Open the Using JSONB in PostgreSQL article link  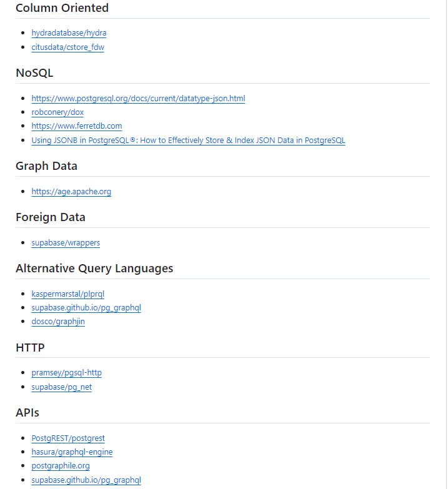pos(188,140)
